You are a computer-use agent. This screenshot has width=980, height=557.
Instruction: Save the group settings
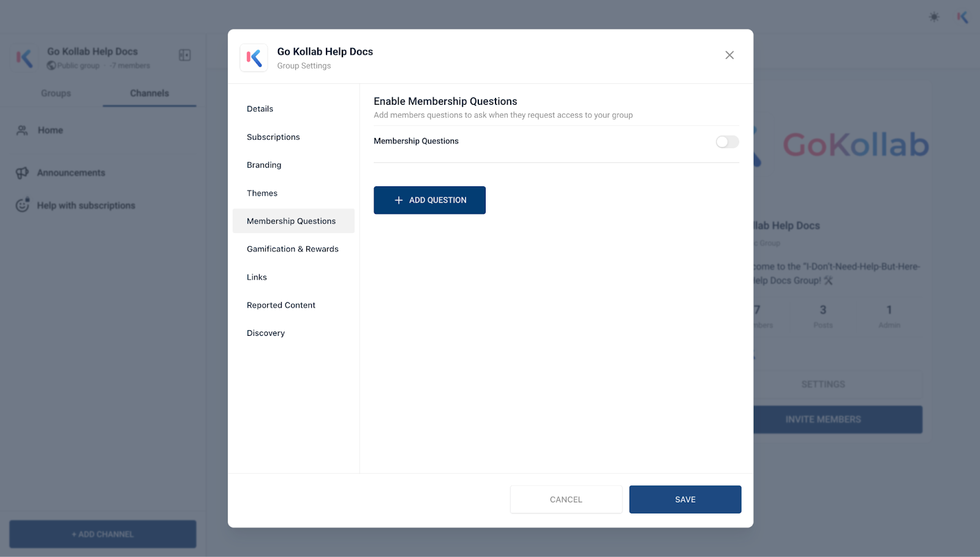pyautogui.click(x=685, y=499)
